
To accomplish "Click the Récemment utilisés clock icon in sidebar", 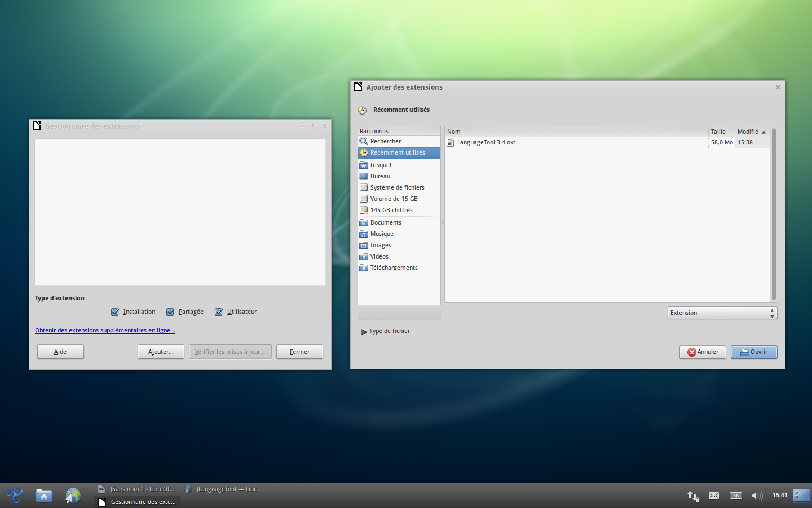I will pos(364,152).
